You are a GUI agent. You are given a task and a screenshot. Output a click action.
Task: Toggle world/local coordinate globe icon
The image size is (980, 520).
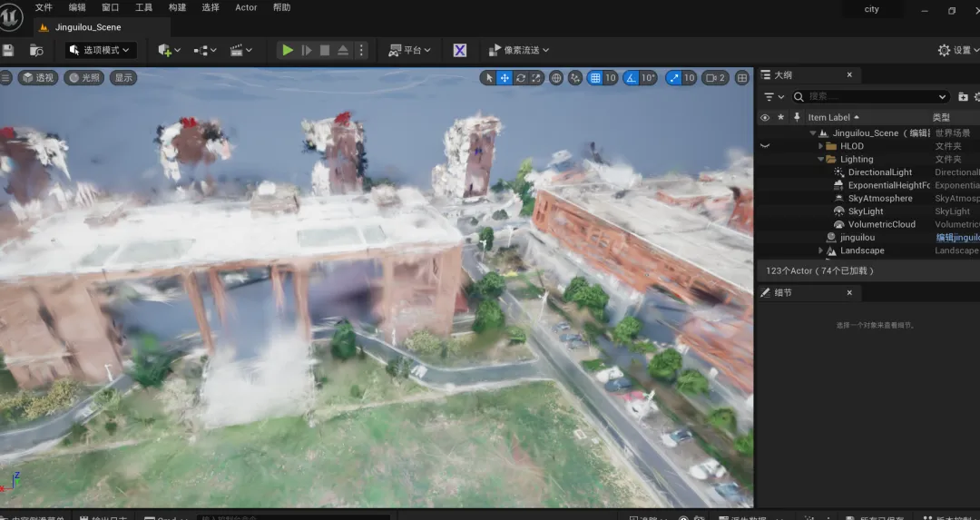556,78
